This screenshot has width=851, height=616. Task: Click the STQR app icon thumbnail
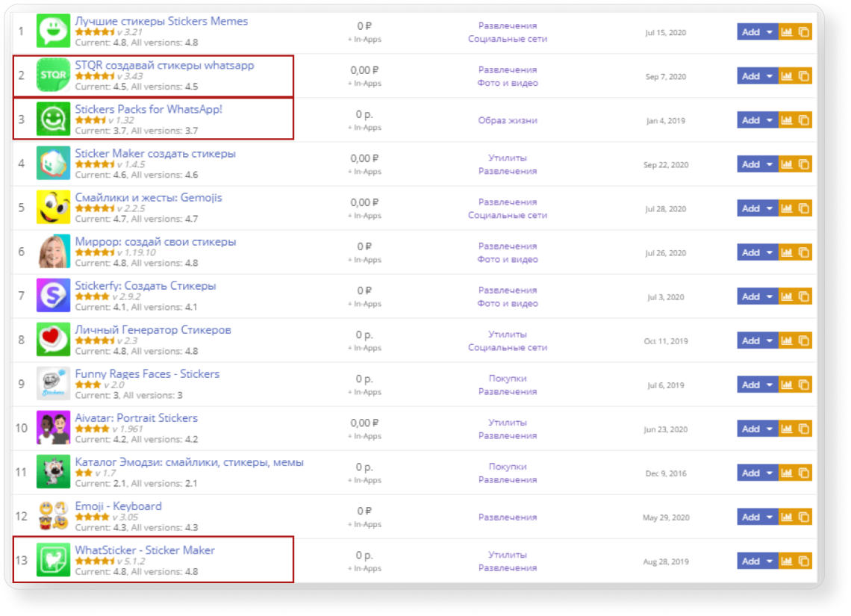(53, 75)
